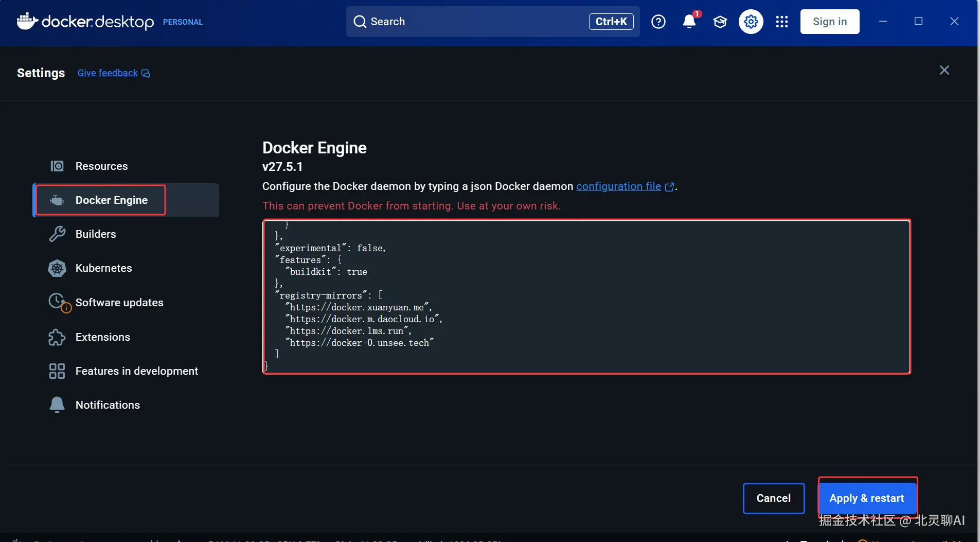
Task: Click the Resources sidebar icon
Action: pos(57,166)
